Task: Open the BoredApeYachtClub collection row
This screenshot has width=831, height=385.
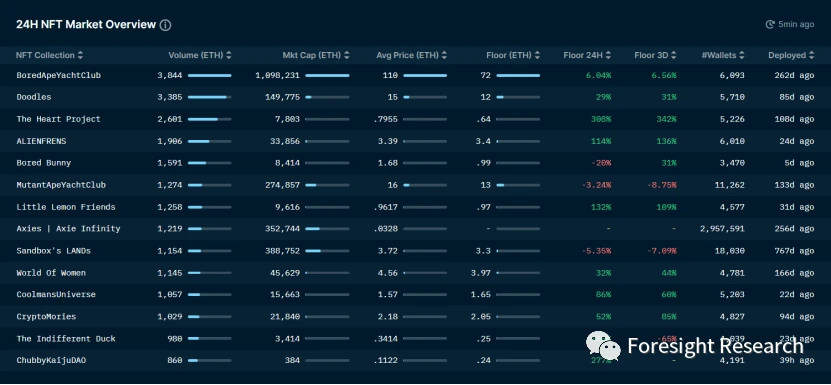Action: pos(416,75)
